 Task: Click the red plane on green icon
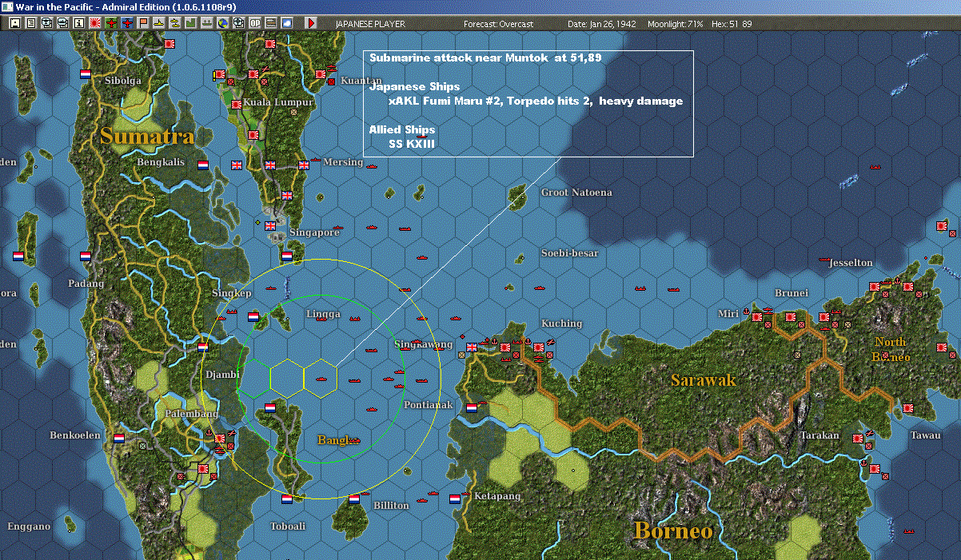point(111,23)
